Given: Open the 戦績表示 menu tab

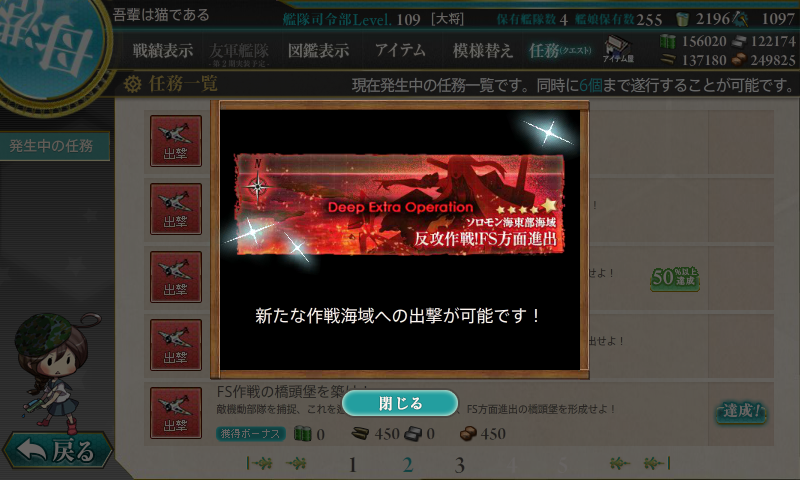Looking at the screenshot, I should tap(163, 50).
